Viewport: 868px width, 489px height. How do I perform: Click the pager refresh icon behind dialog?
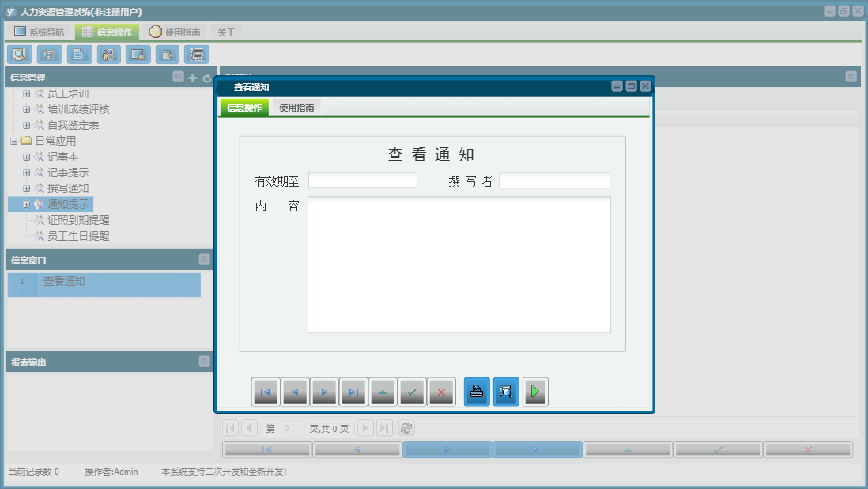click(x=406, y=428)
